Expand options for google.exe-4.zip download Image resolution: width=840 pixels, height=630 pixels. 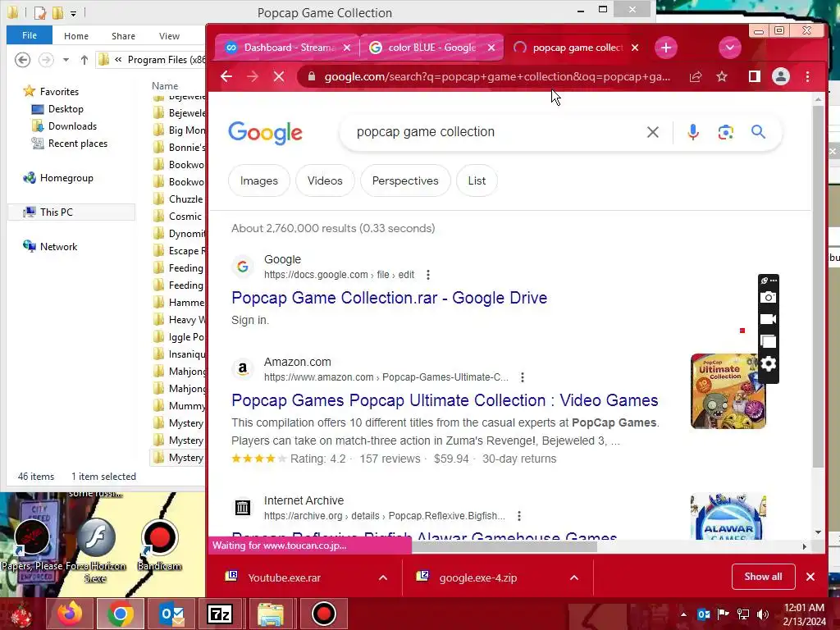click(574, 577)
